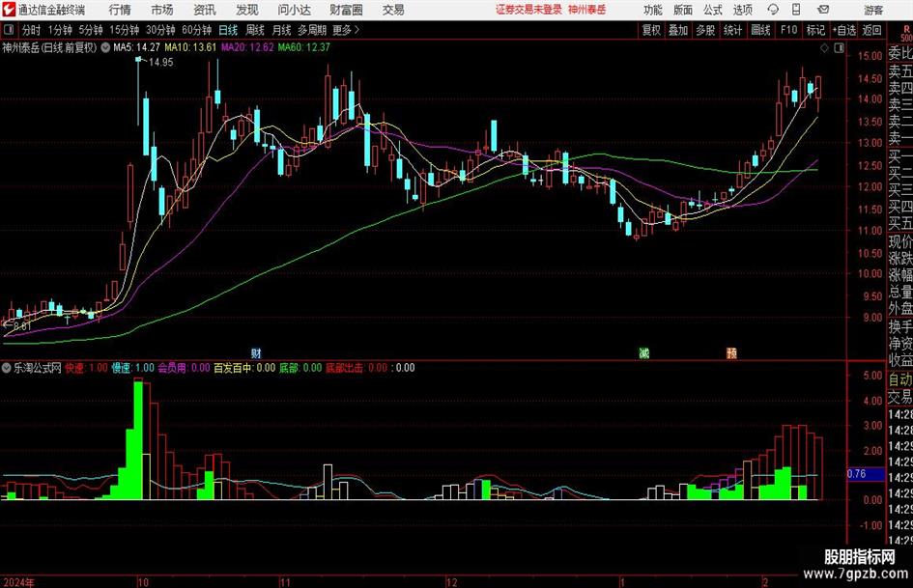Click the 标记 mark button

815,30
